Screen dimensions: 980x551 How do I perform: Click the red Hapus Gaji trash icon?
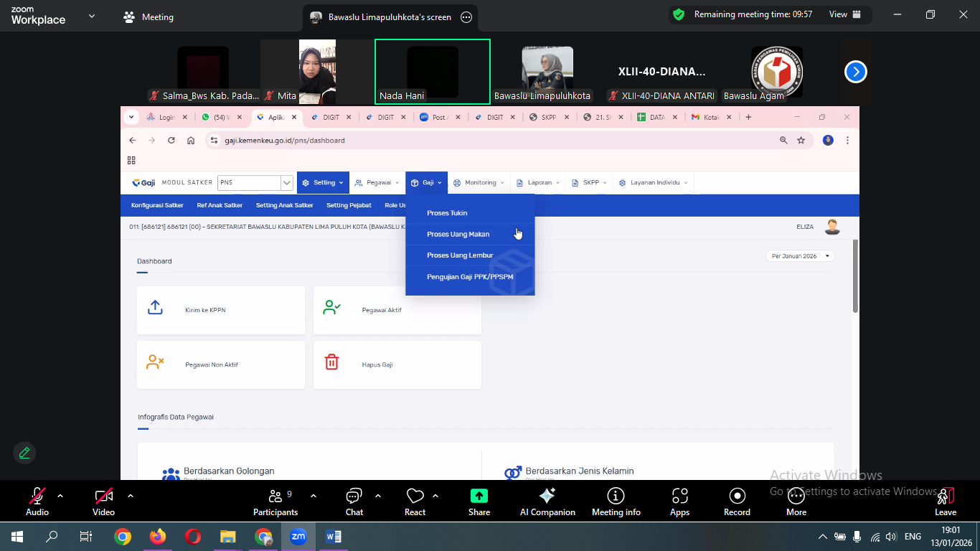pyautogui.click(x=331, y=362)
